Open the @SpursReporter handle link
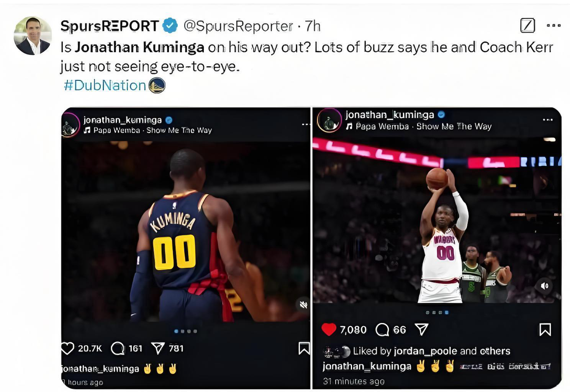 point(238,26)
